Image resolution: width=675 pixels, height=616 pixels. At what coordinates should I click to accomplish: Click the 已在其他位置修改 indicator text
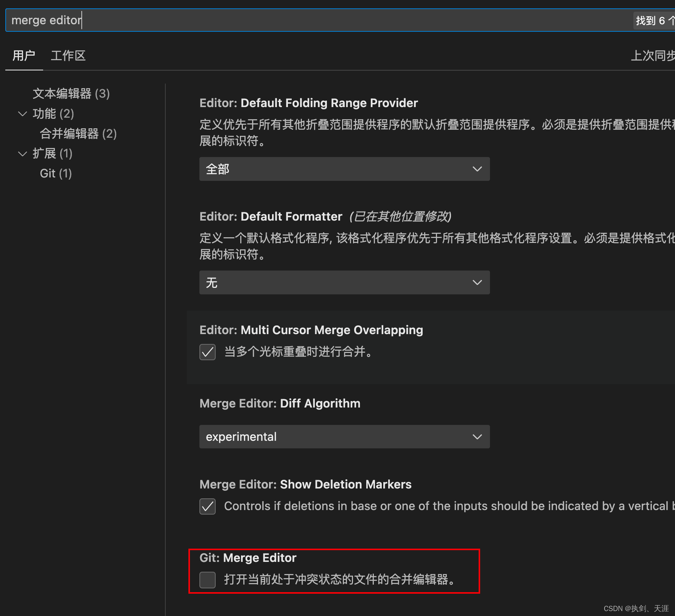(400, 216)
